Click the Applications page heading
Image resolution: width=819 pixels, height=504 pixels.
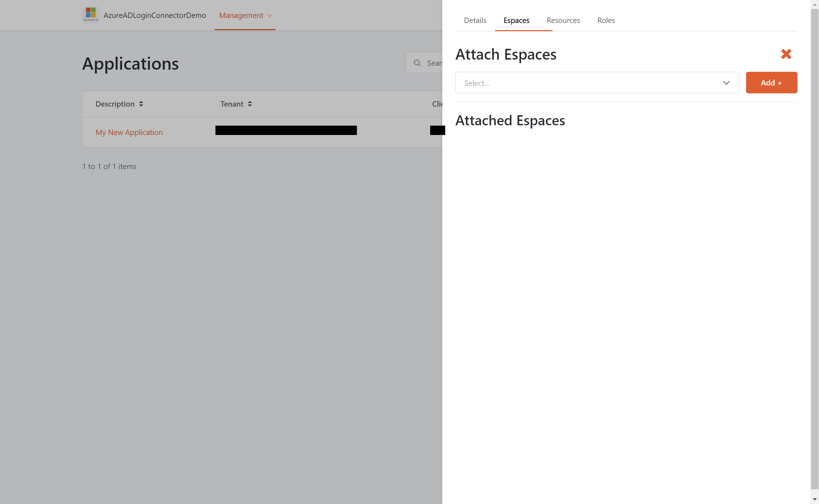click(131, 64)
